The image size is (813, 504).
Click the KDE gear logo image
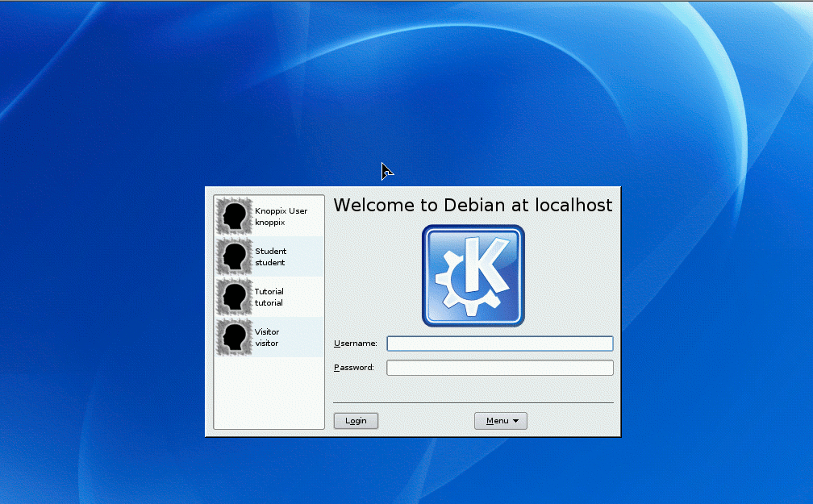[x=473, y=276]
